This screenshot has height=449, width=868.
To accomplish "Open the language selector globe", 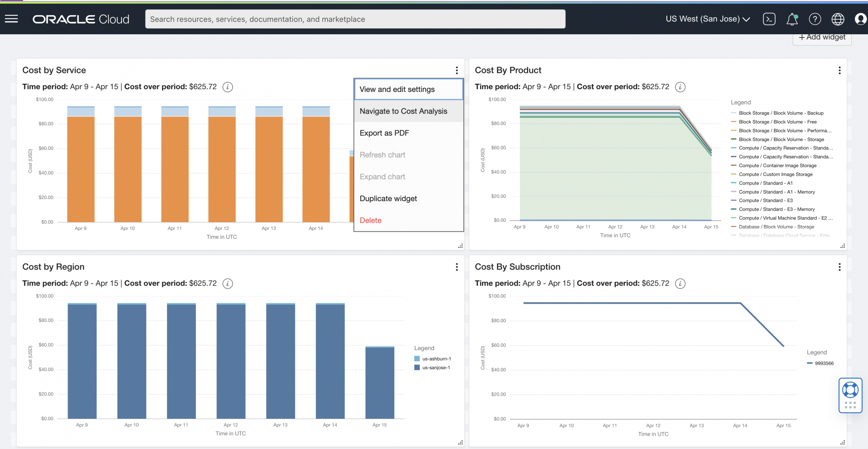I will (x=837, y=19).
